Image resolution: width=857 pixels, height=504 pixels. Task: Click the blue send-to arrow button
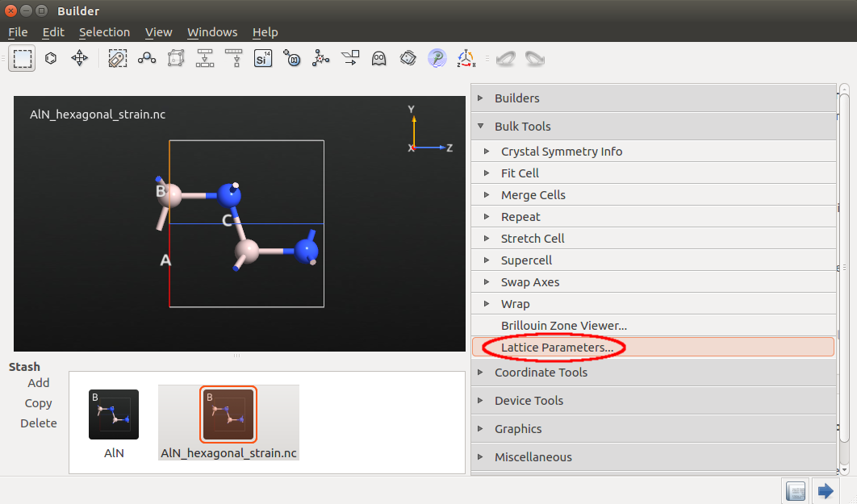tap(826, 491)
